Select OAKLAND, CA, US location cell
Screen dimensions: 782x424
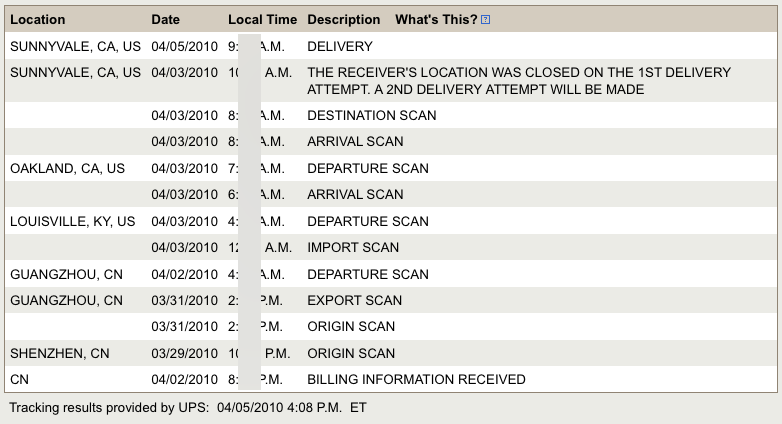(67, 168)
